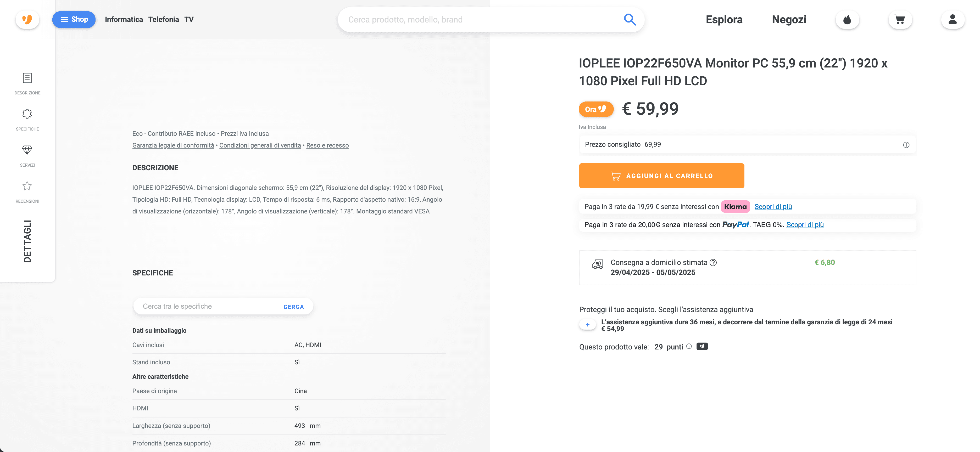Add the 36-month extra assistance plan
The image size is (980, 452).
point(587,325)
